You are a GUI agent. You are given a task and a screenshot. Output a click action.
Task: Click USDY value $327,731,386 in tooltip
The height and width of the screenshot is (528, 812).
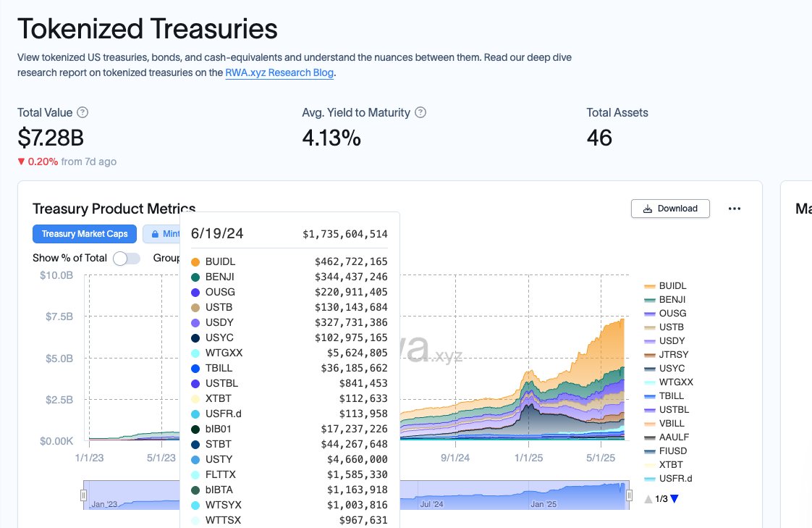pyautogui.click(x=351, y=322)
